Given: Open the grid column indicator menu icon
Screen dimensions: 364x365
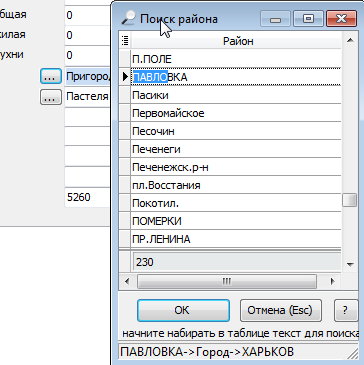Looking at the screenshot, I should [125, 41].
